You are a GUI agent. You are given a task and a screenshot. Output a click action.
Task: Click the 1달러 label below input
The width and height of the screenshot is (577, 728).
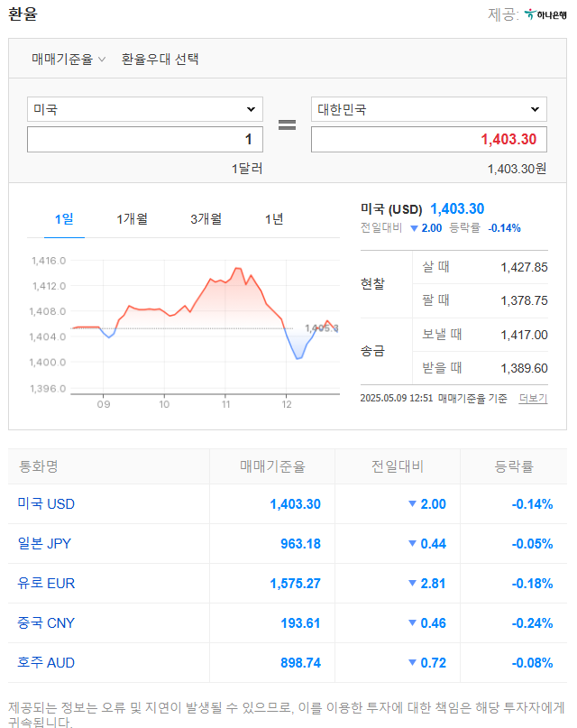click(x=247, y=169)
